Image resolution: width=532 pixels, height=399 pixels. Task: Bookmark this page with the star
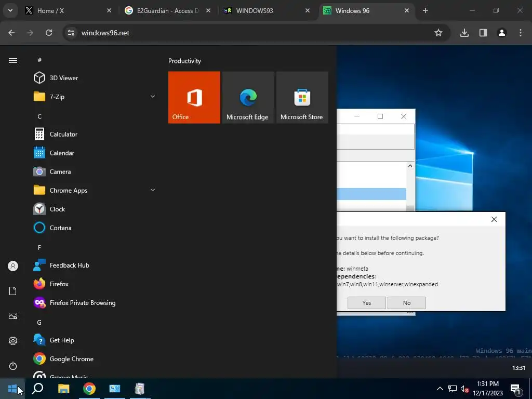[438, 33]
